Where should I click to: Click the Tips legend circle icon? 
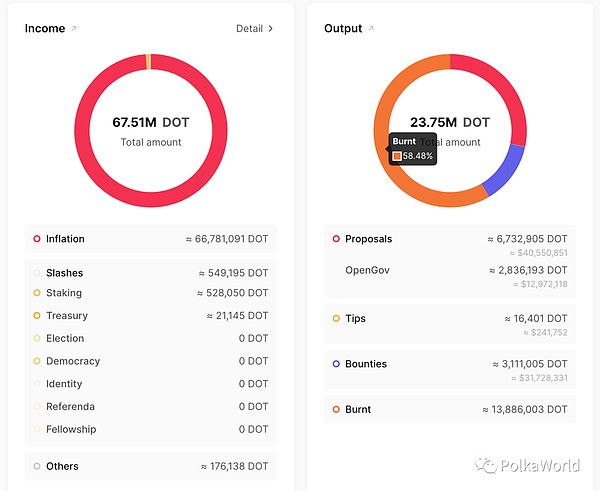click(336, 319)
